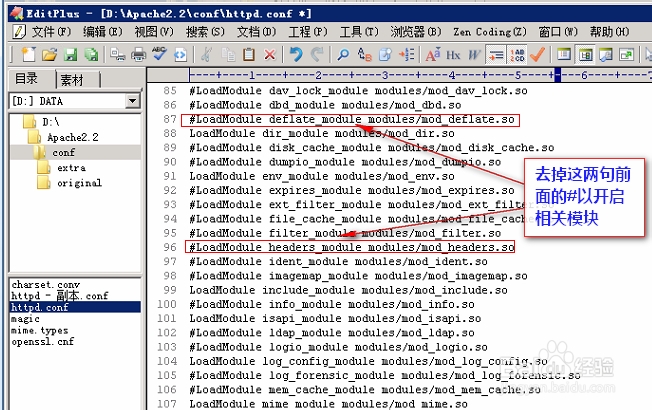Click the Find in Files icon
Image resolution: width=652 pixels, height=410 pixels.
(x=385, y=54)
